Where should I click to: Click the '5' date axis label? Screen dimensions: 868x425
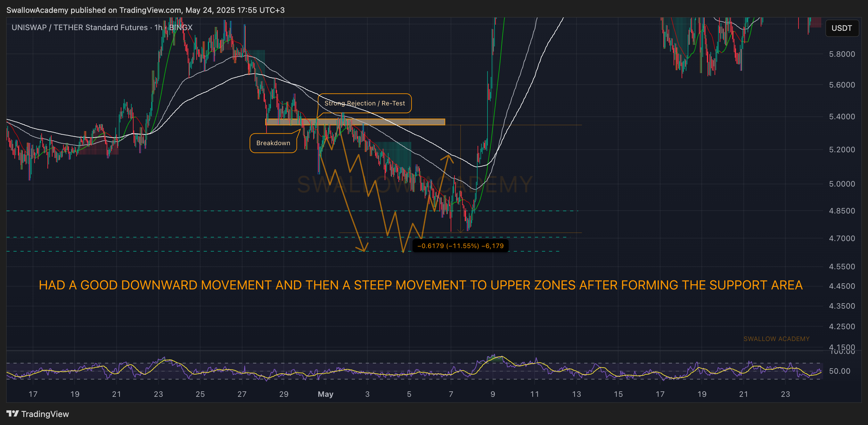pyautogui.click(x=409, y=394)
